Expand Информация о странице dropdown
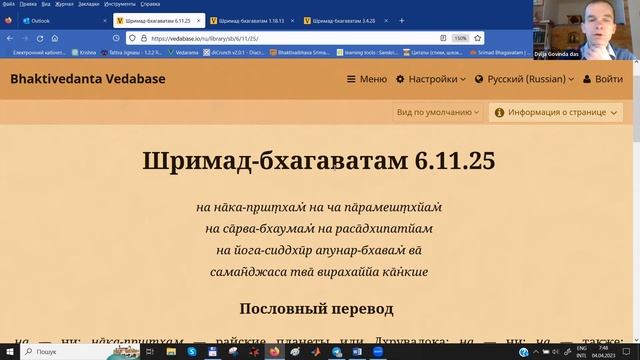Viewport: 640px width, 360px height. click(x=556, y=112)
